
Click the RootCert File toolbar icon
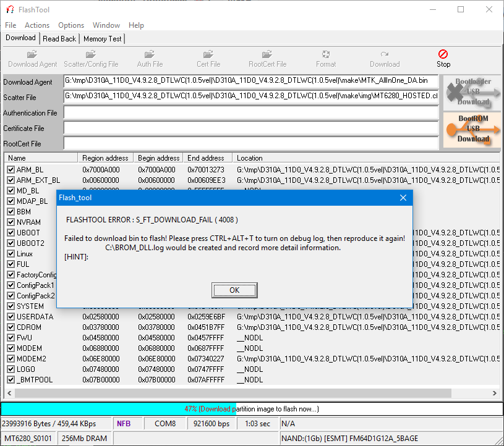tap(267, 55)
